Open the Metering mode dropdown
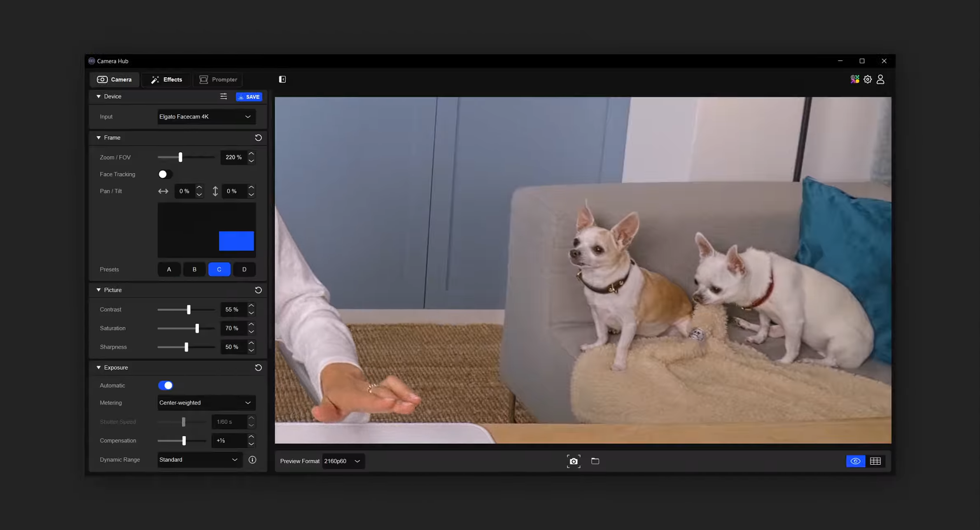This screenshot has width=980, height=530. coord(206,403)
